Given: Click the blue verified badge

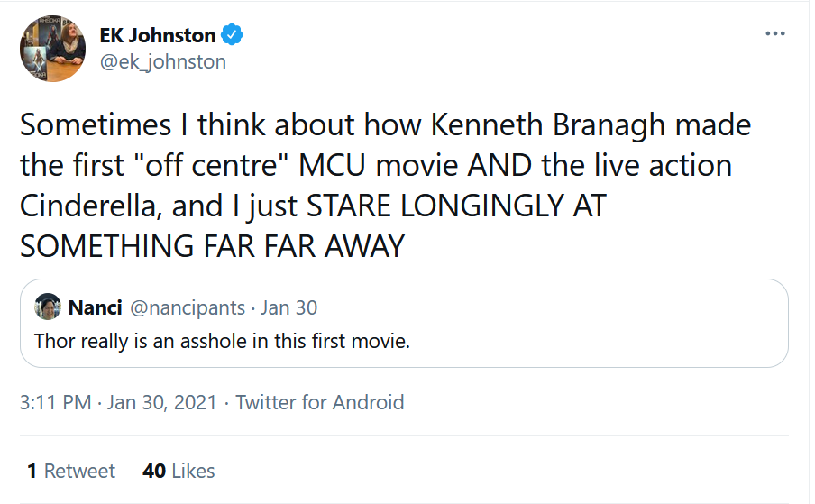Looking at the screenshot, I should (233, 36).
